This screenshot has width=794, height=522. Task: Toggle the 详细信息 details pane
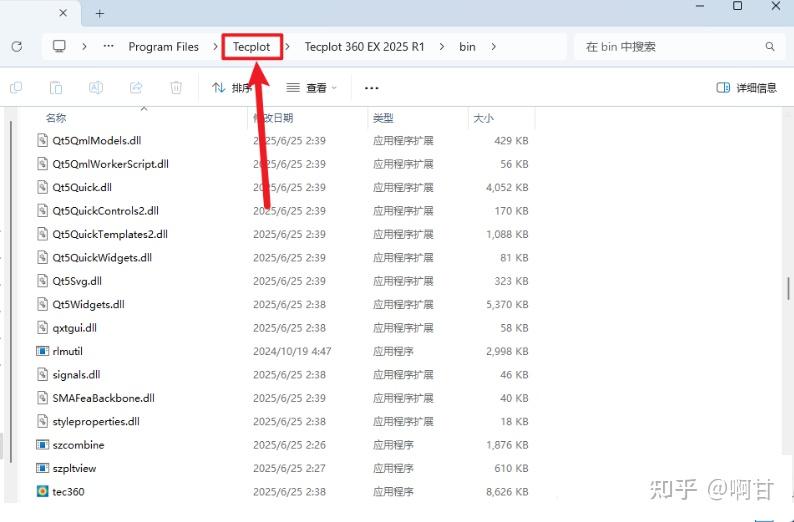pos(746,88)
